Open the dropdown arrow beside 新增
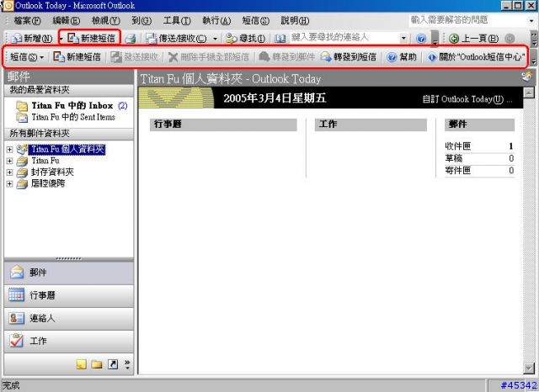The width and height of the screenshot is (539, 392). coord(61,38)
